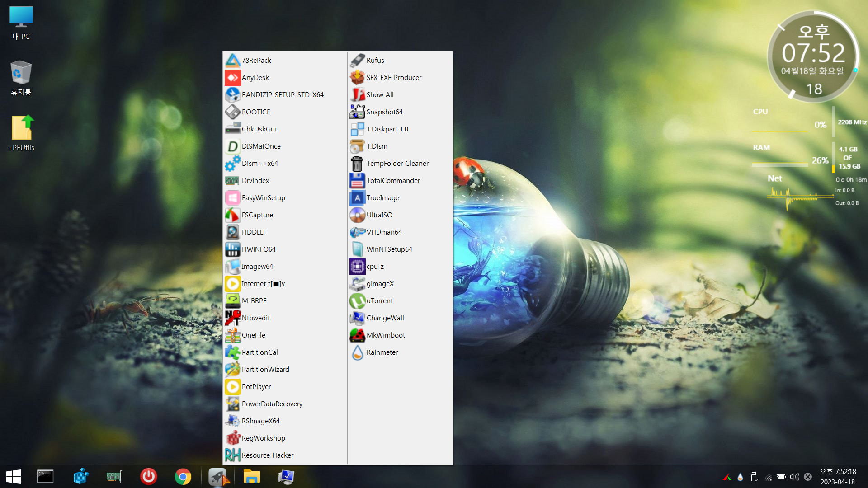Click the red power taskbar button
Screen dimensions: 868x488
(148, 477)
